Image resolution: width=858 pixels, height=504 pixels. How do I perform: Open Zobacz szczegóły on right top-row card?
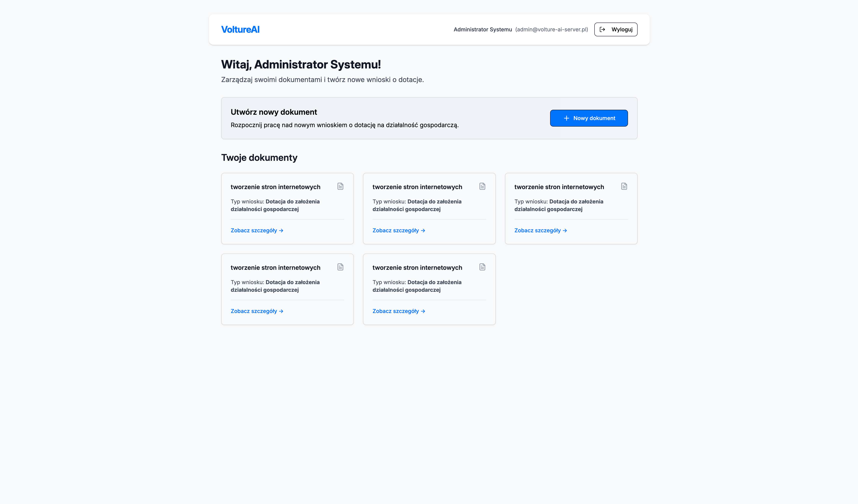[x=540, y=230]
